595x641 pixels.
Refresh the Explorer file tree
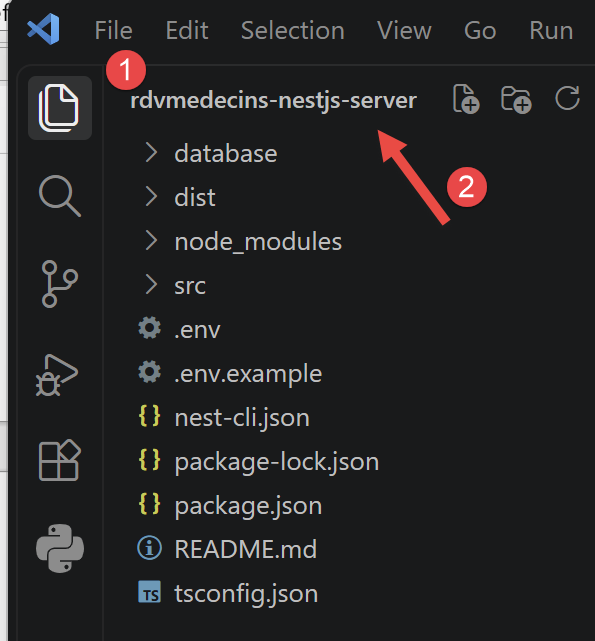(x=567, y=98)
